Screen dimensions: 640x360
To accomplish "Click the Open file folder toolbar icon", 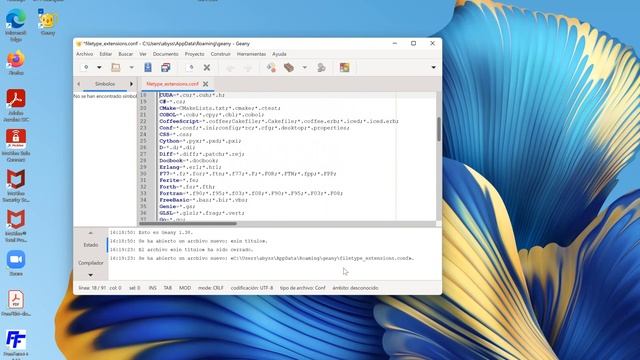I will click(x=116, y=67).
